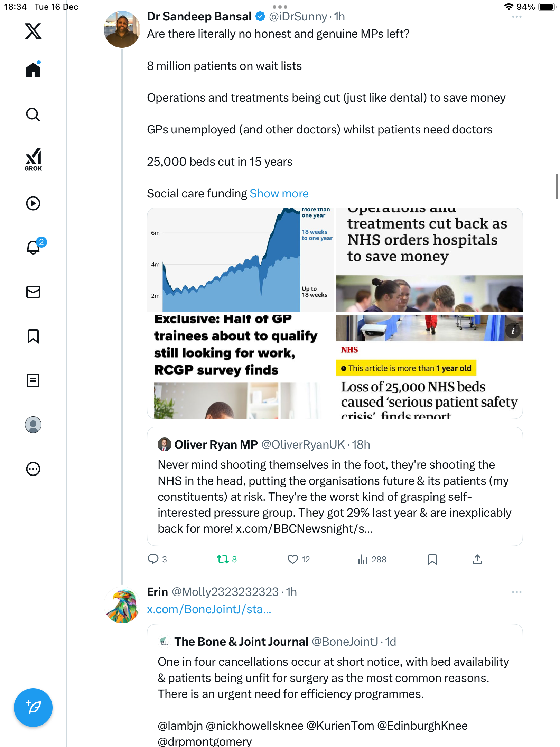Open the Search page
The height and width of the screenshot is (747, 560).
33,115
